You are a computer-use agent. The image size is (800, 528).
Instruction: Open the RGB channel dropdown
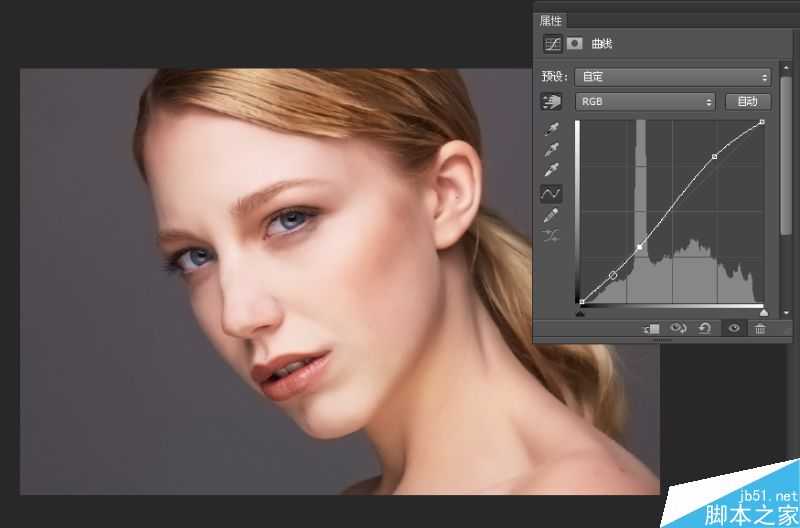coord(645,101)
